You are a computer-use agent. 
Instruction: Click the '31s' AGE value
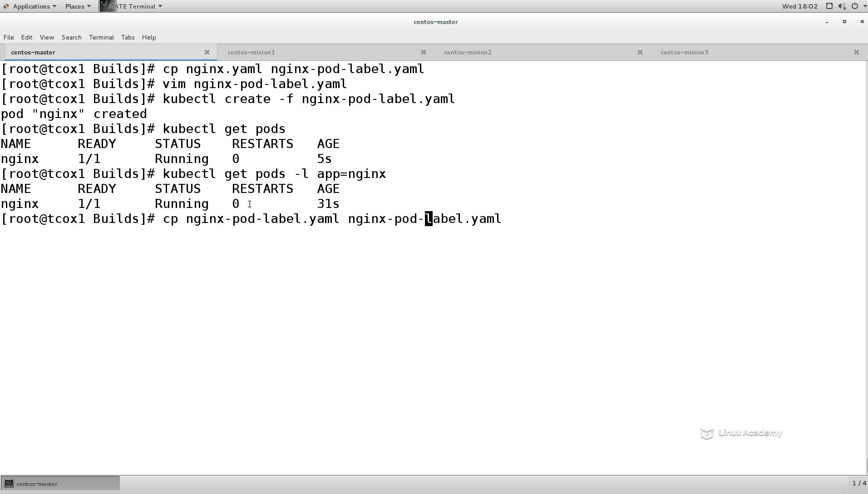(328, 204)
